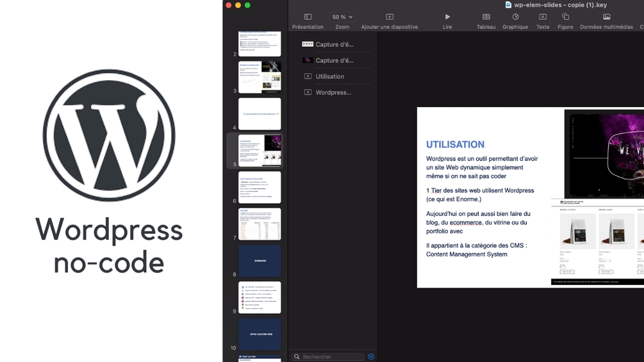Add a text box with Texte
This screenshot has height=362, width=644.
[543, 21]
